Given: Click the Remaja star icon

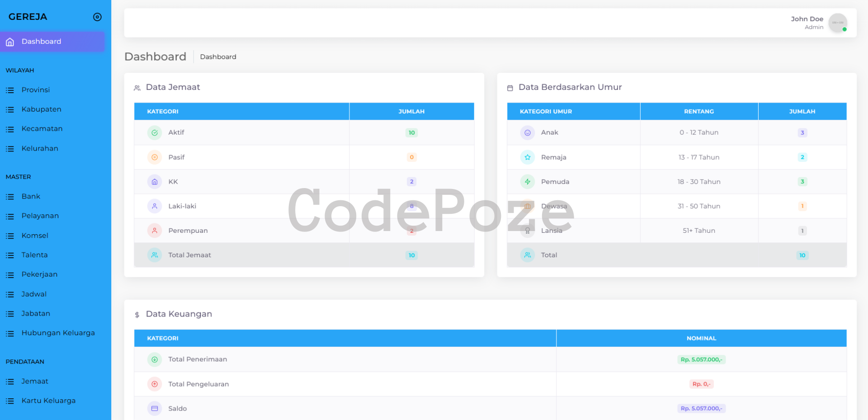Looking at the screenshot, I should (527, 157).
